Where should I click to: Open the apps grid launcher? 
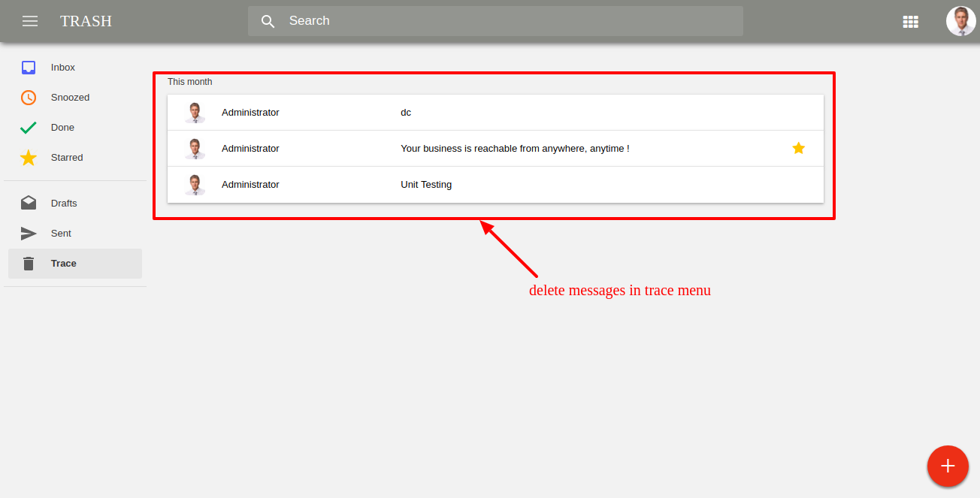[x=910, y=21]
